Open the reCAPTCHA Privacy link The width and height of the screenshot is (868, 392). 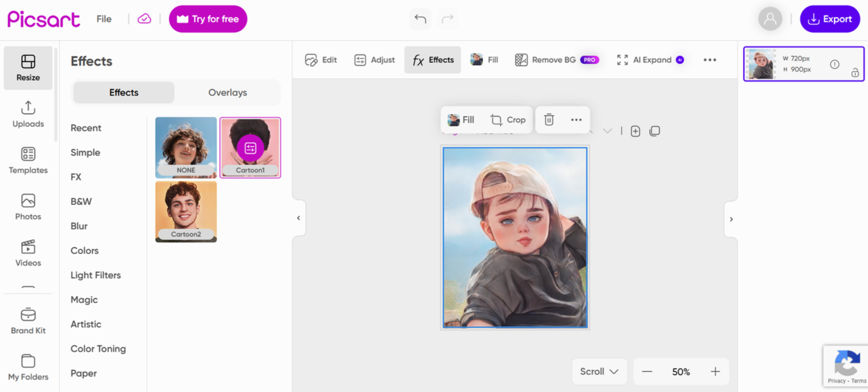836,381
